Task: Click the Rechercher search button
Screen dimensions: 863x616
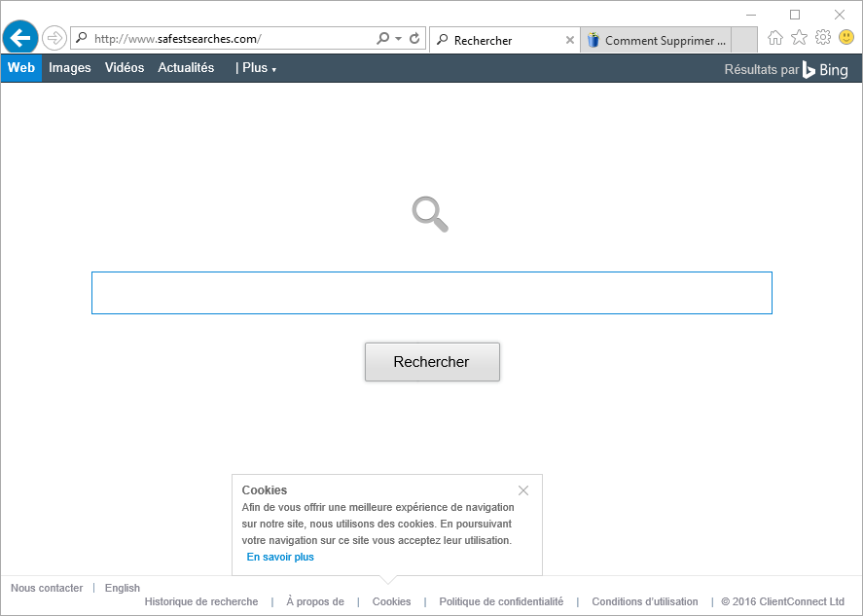Action: (432, 362)
